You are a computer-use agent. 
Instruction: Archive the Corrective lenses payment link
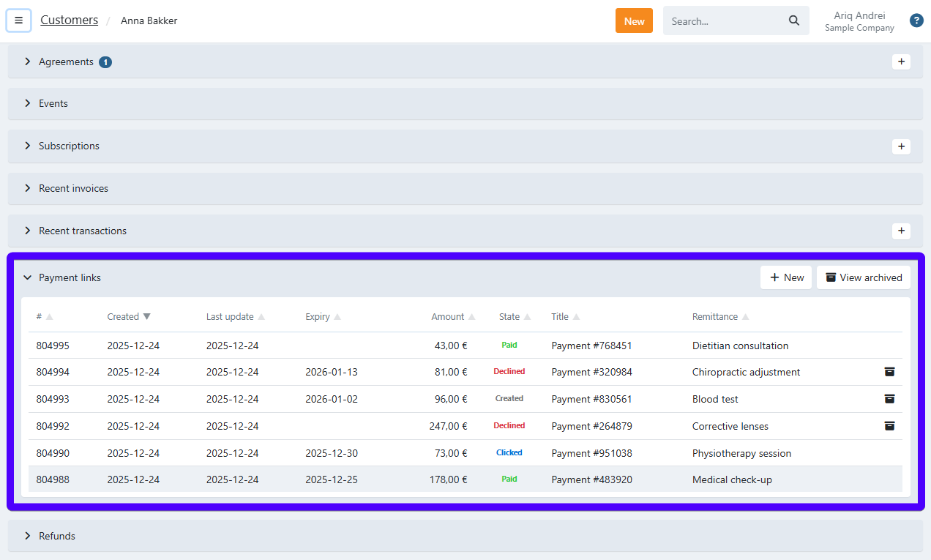click(889, 426)
